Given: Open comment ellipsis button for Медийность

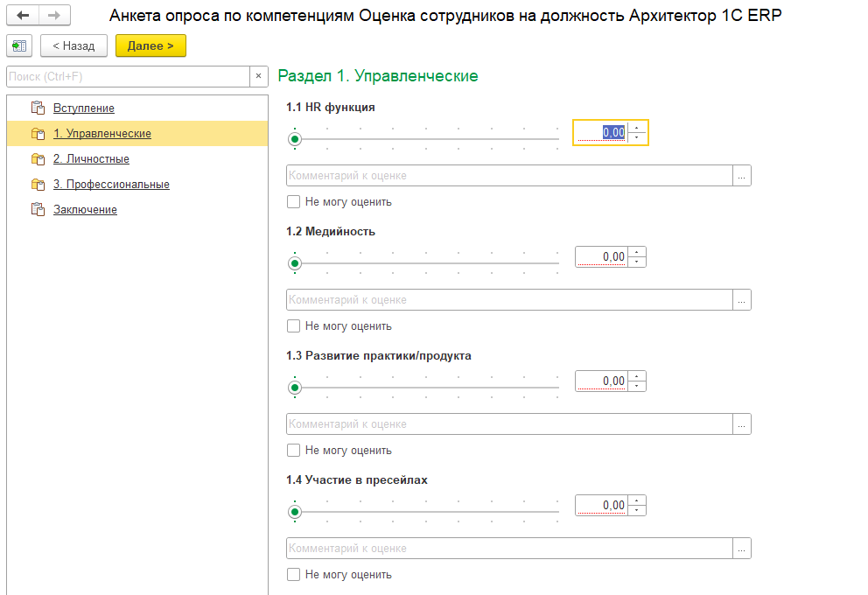Looking at the screenshot, I should click(x=742, y=300).
